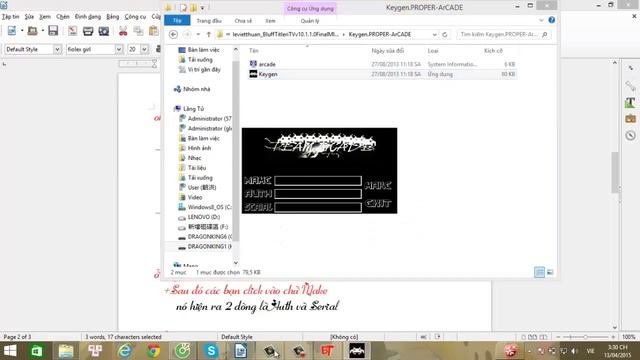Select the Quản lý ribbon tab
The height and width of the screenshot is (360, 640).
pos(310,20)
